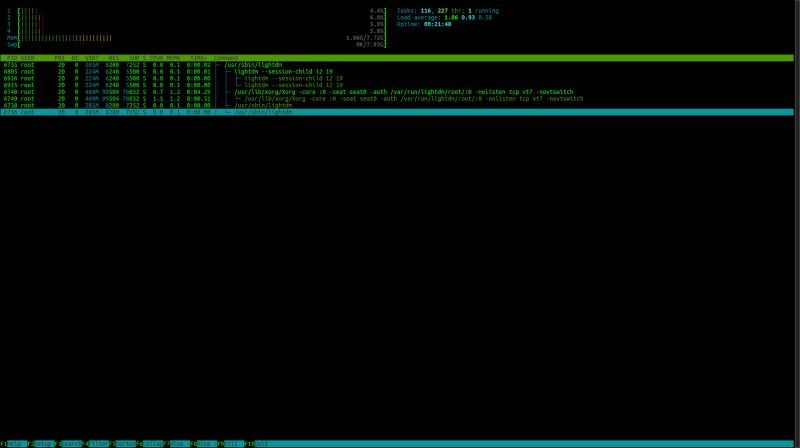The image size is (800, 448).
Task: Sort by the SHR column header
Action: tap(134, 58)
